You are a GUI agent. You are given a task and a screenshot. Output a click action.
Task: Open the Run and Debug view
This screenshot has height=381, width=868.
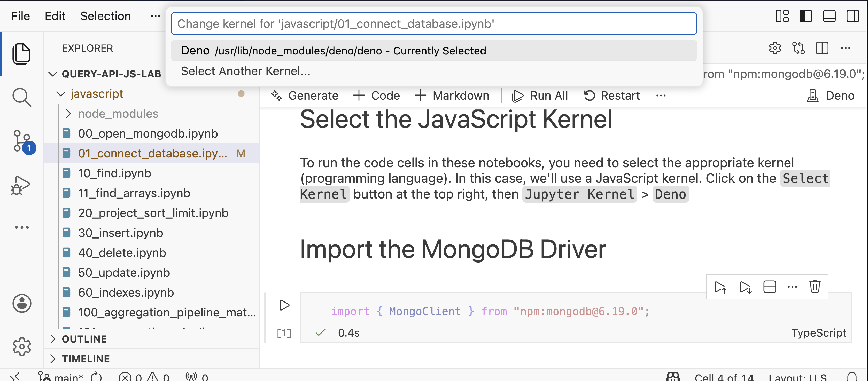click(x=21, y=185)
